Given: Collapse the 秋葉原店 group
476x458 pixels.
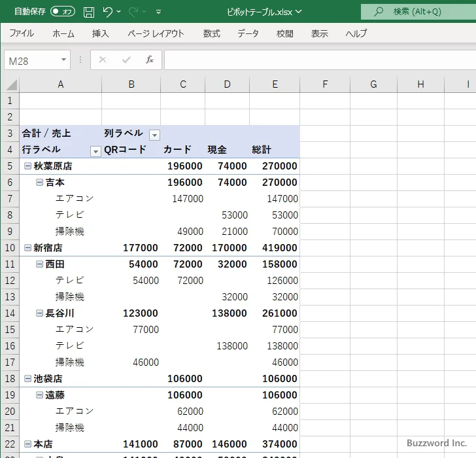Looking at the screenshot, I should pyautogui.click(x=27, y=166).
